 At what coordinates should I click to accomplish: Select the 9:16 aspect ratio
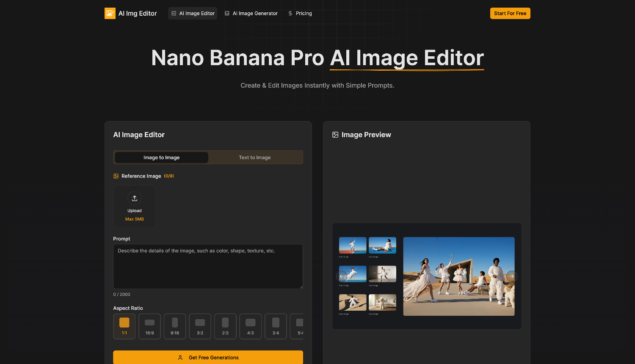[x=175, y=326]
